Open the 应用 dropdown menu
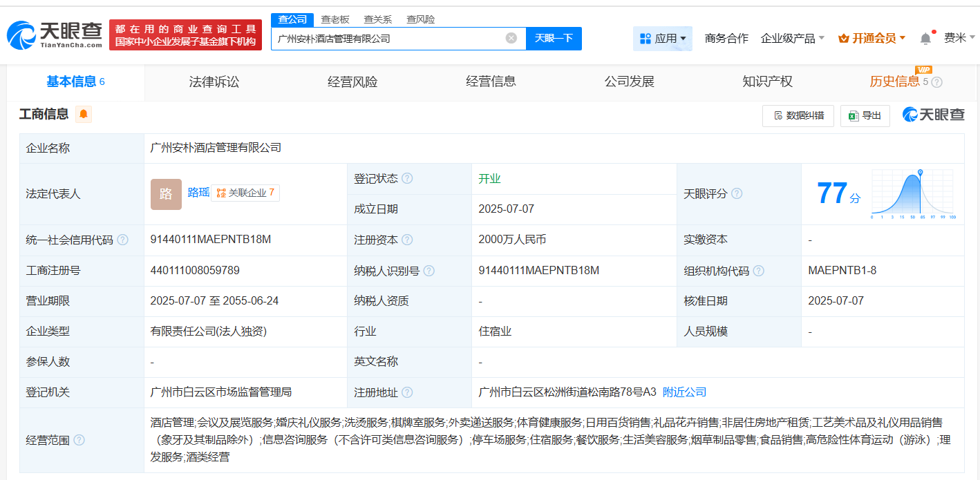980x480 pixels. [662, 39]
